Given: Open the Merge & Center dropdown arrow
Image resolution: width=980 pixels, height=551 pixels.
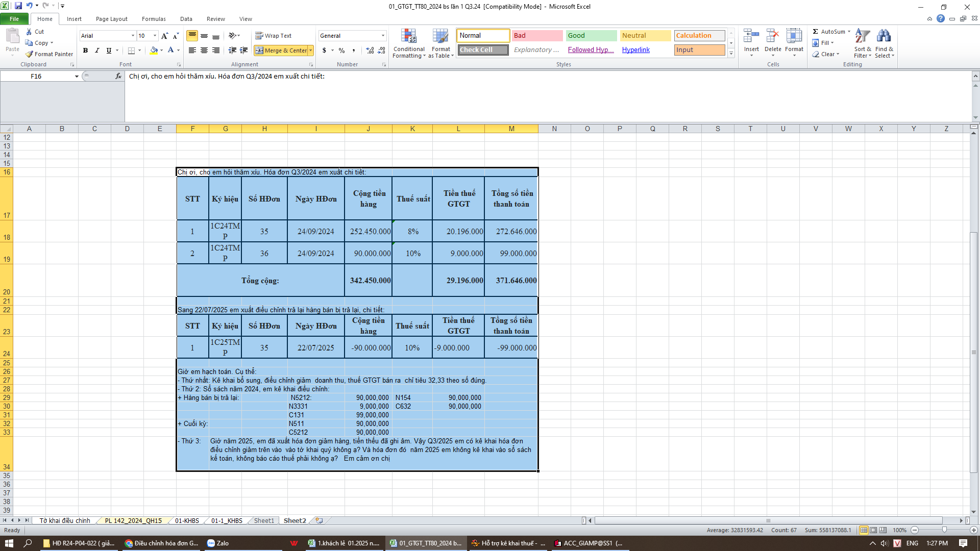Looking at the screenshot, I should pos(310,51).
